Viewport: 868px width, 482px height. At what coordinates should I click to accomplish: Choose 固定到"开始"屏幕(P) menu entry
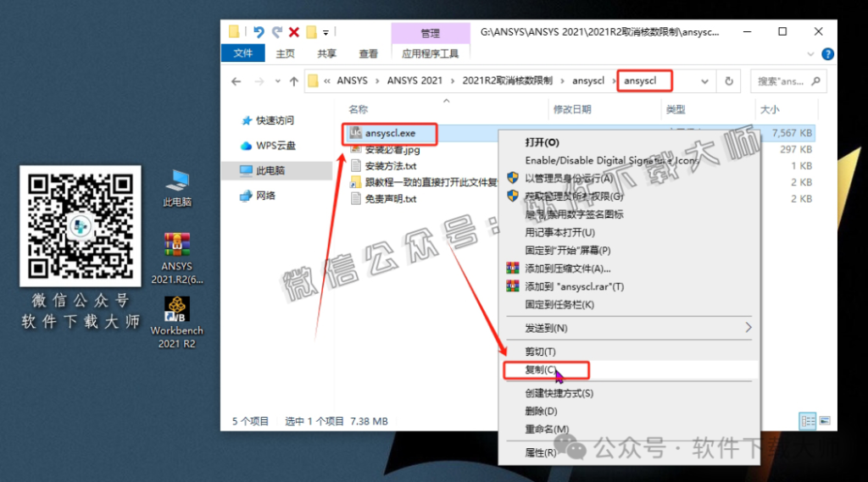[x=567, y=251]
